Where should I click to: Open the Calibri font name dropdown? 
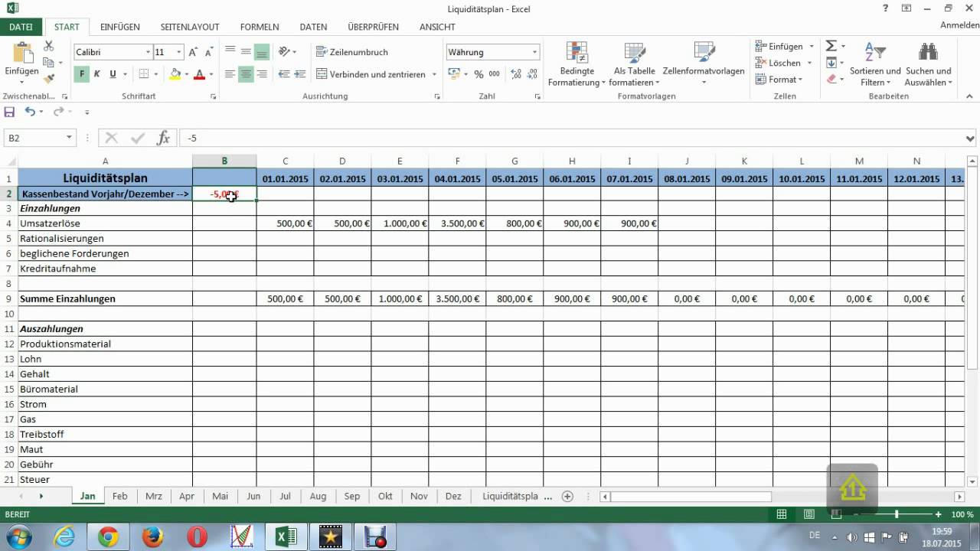(x=148, y=52)
